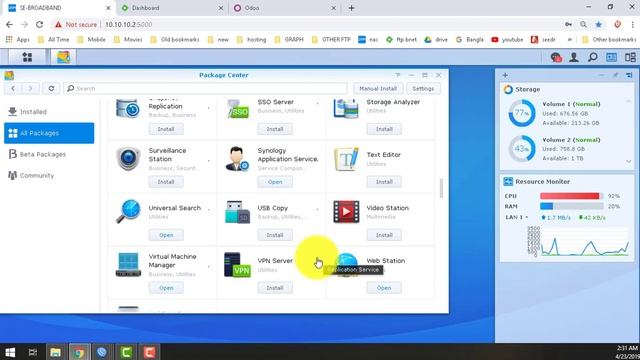Screen dimensions: 640x360
Task: Click the Package Center vertical scrollbar
Action: (x=441, y=188)
